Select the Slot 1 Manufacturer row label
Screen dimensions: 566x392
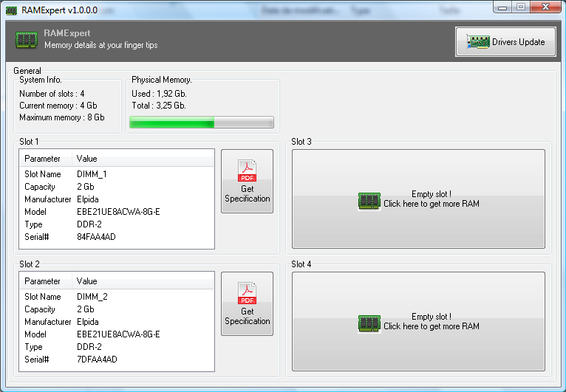(x=47, y=199)
